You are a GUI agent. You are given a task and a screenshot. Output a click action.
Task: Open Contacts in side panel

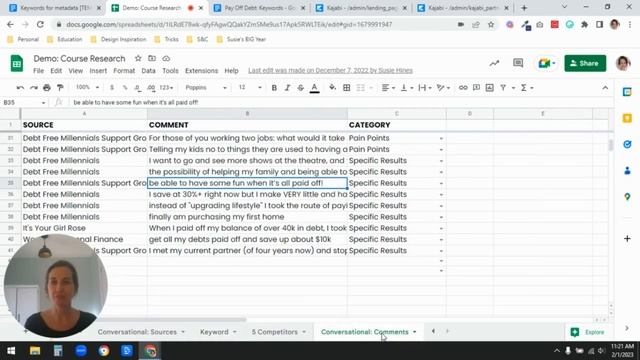627,171
